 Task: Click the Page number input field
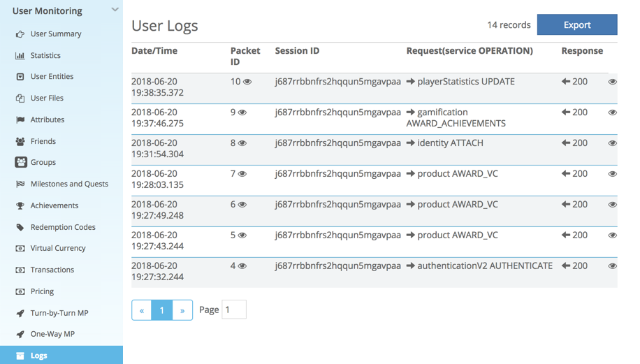pyautogui.click(x=234, y=310)
